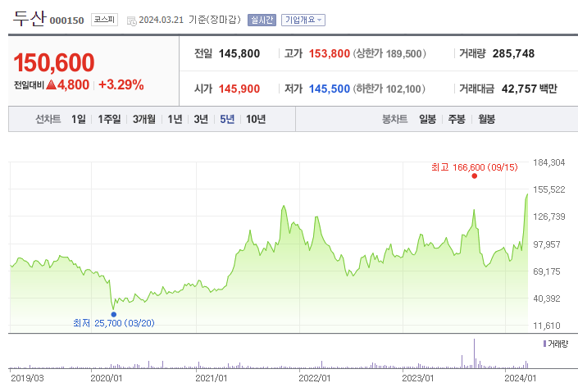Screen dimensions: 578x392
Task: Click the 최저 25,700 (03/20) label
Action: click(113, 323)
